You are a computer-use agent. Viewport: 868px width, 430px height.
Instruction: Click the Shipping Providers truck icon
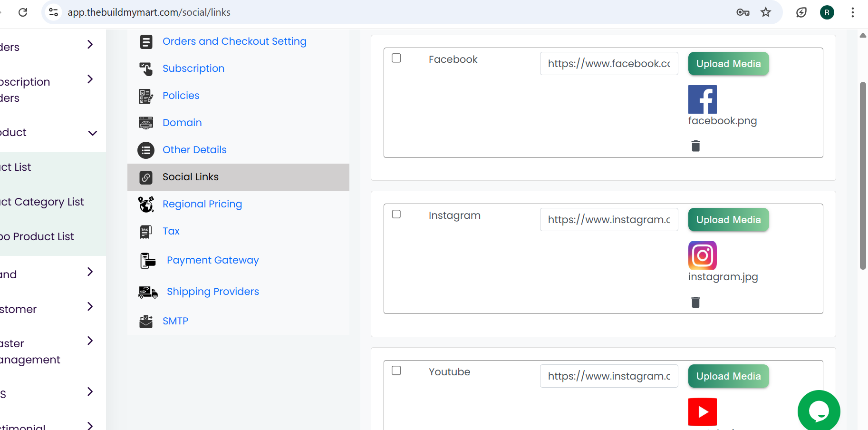coord(148,292)
